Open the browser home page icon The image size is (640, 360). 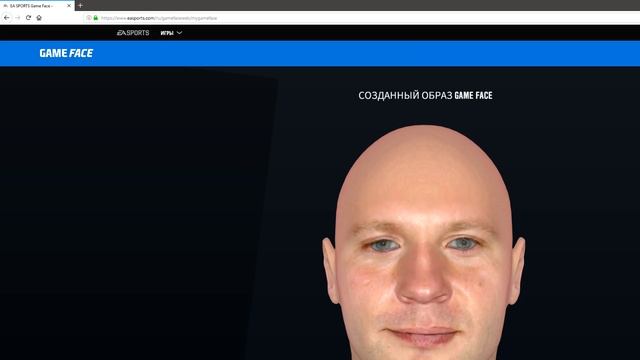(39, 18)
